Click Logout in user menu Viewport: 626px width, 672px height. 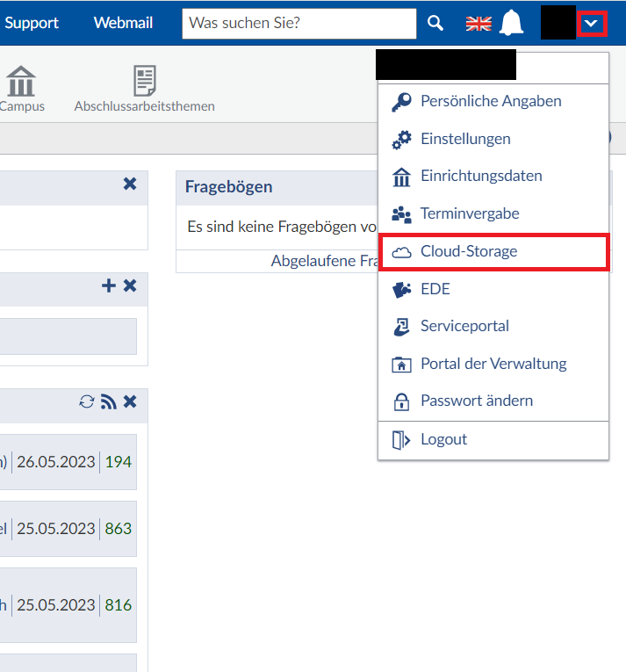click(443, 439)
